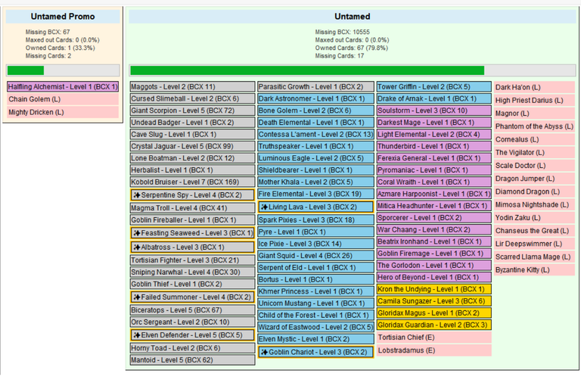Click the star icon beside Feasting Seaweed
The width and height of the screenshot is (581, 392).
[137, 233]
